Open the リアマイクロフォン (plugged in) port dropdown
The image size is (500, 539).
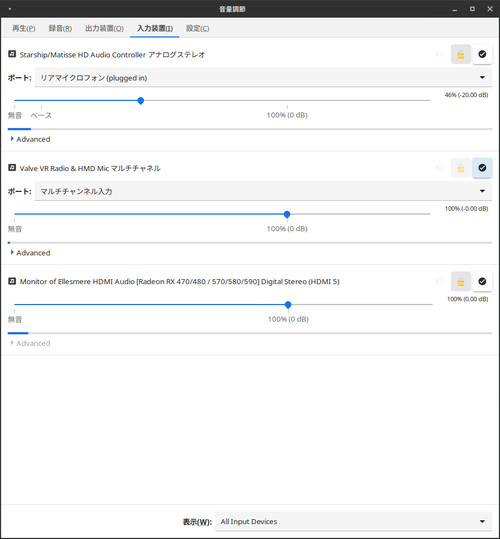(263, 78)
